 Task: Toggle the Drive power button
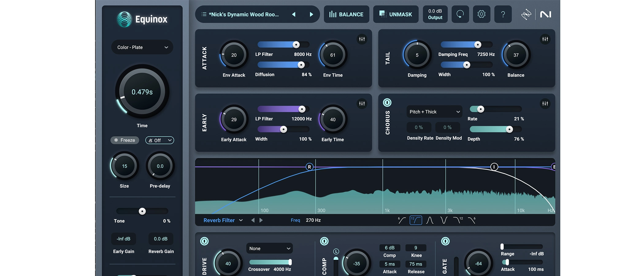pyautogui.click(x=204, y=241)
